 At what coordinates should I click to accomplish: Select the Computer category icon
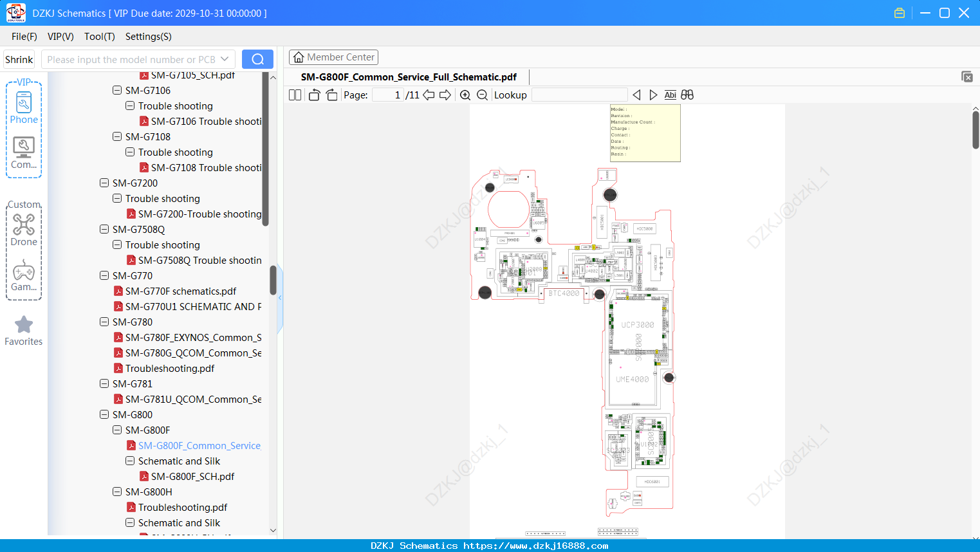[x=24, y=153]
